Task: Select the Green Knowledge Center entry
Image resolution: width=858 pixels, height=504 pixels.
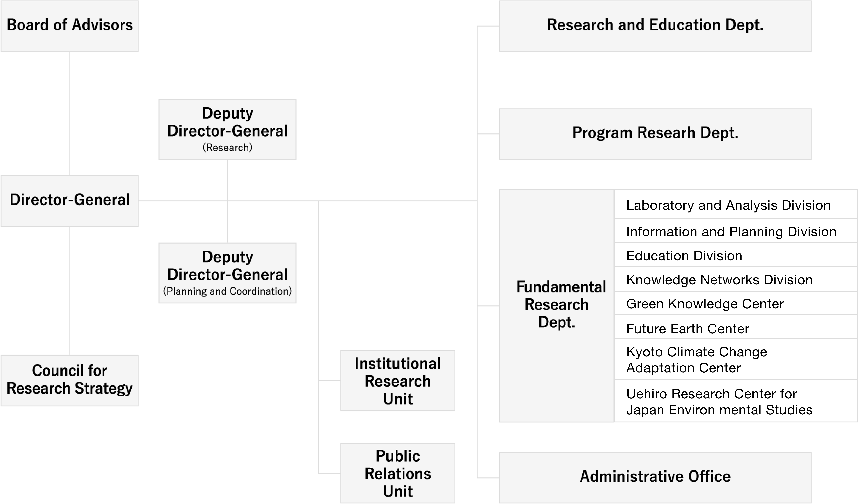Action: [705, 304]
